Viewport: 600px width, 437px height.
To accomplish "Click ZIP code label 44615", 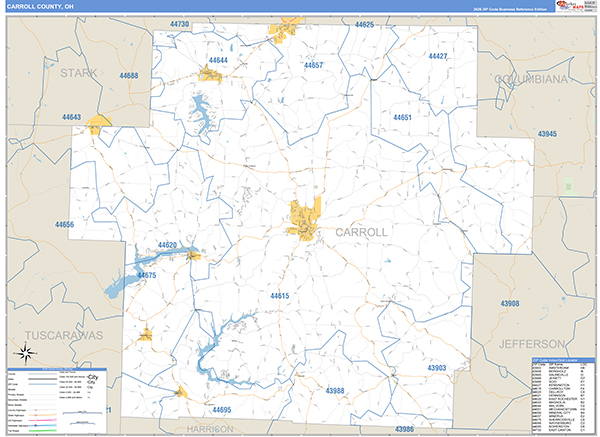I will tap(280, 296).
